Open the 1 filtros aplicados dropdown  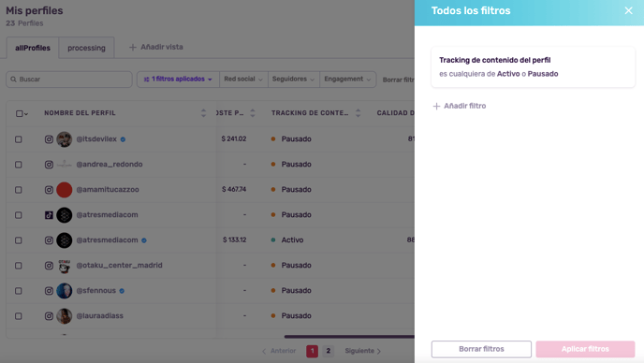tap(178, 79)
